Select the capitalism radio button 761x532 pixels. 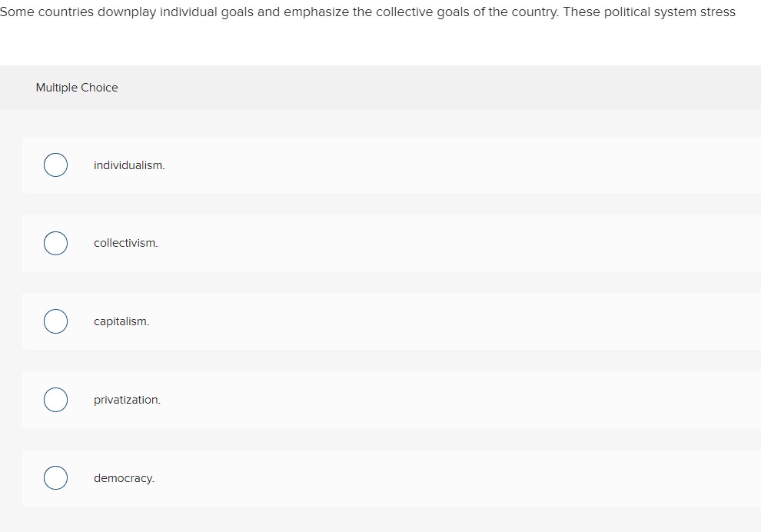[55, 321]
